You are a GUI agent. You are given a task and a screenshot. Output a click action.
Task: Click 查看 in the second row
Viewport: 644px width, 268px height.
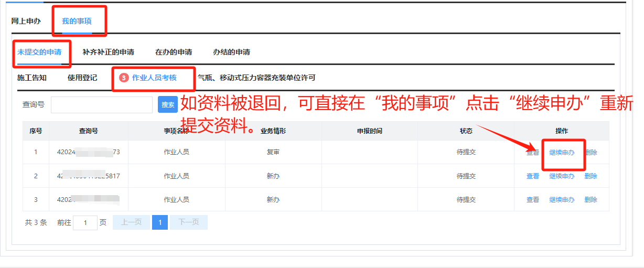(x=532, y=176)
